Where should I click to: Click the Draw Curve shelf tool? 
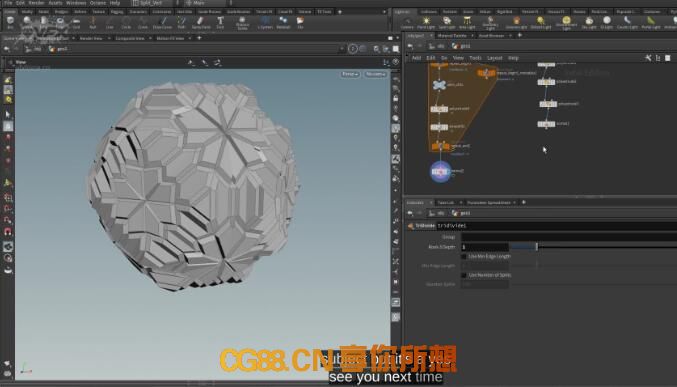(162, 22)
